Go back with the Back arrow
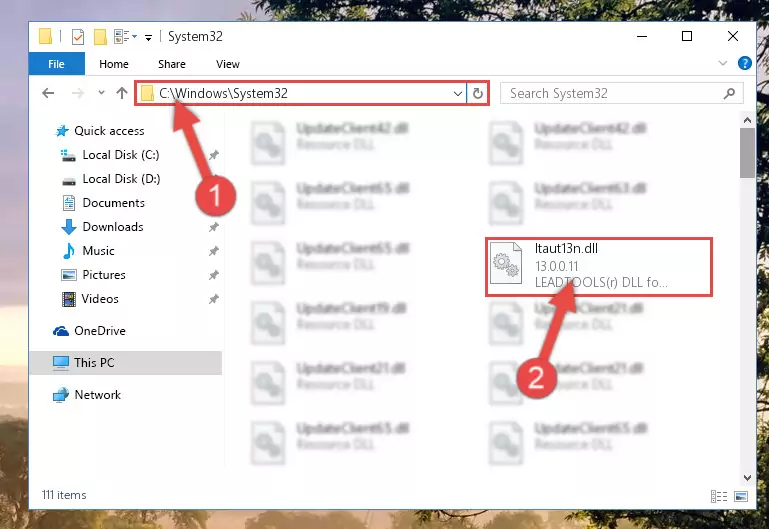The width and height of the screenshot is (769, 529). click(x=48, y=93)
